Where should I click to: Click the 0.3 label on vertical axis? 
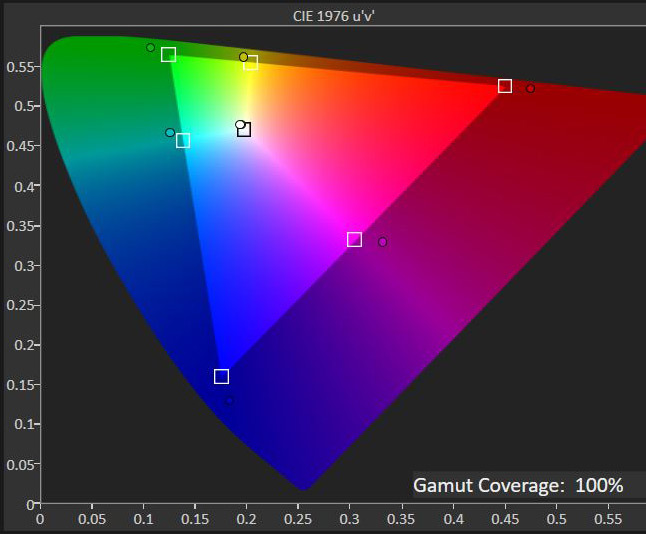(x=26, y=266)
